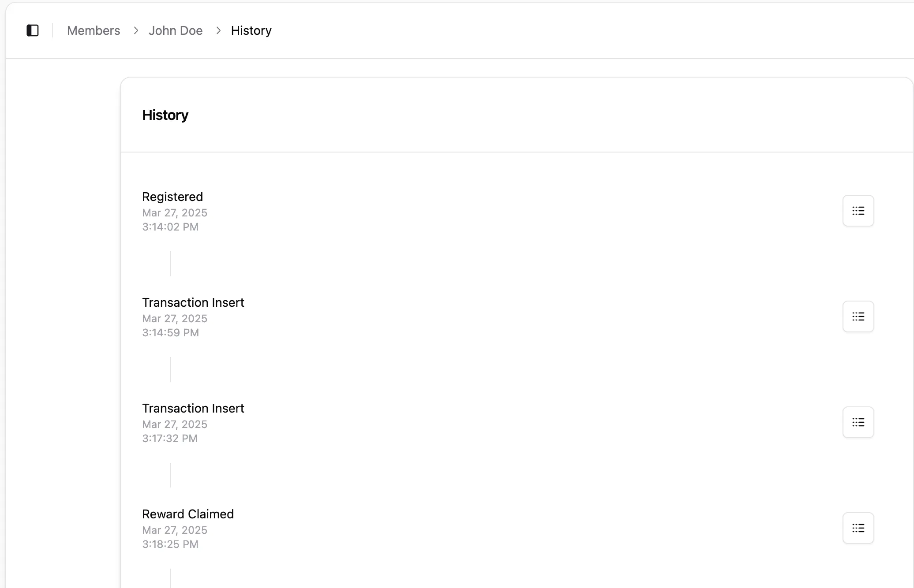
Task: Select the Reward Claimed event title
Action: click(x=188, y=514)
